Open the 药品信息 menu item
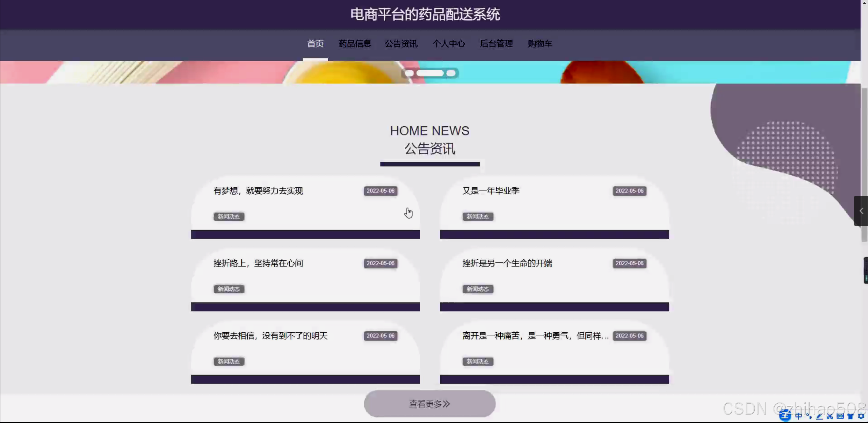Screen dimensions: 868x423 click(x=355, y=44)
